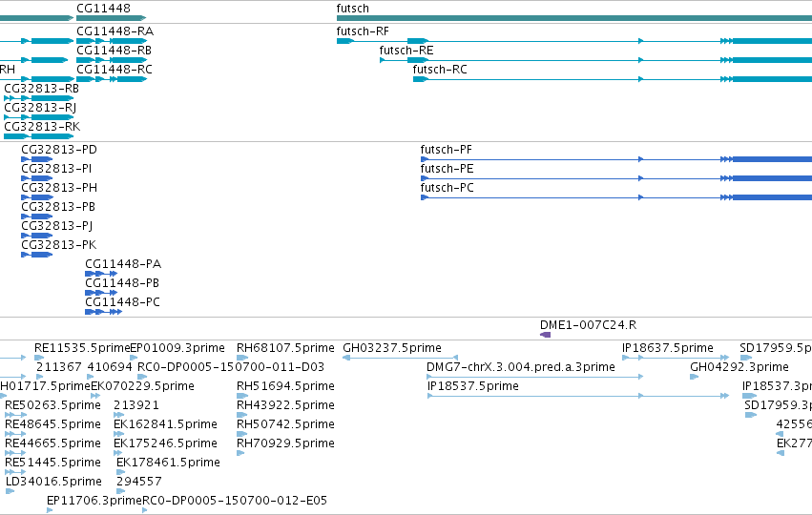Screen dimensions: 812x515
Task: Select the futsch-PC protein feature
Action: 616,197
